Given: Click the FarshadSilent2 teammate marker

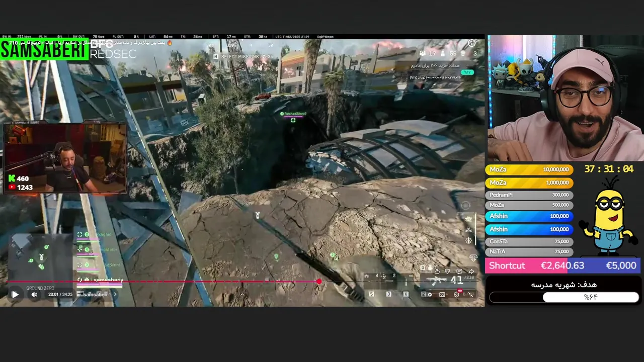Looking at the screenshot, I should [x=293, y=117].
